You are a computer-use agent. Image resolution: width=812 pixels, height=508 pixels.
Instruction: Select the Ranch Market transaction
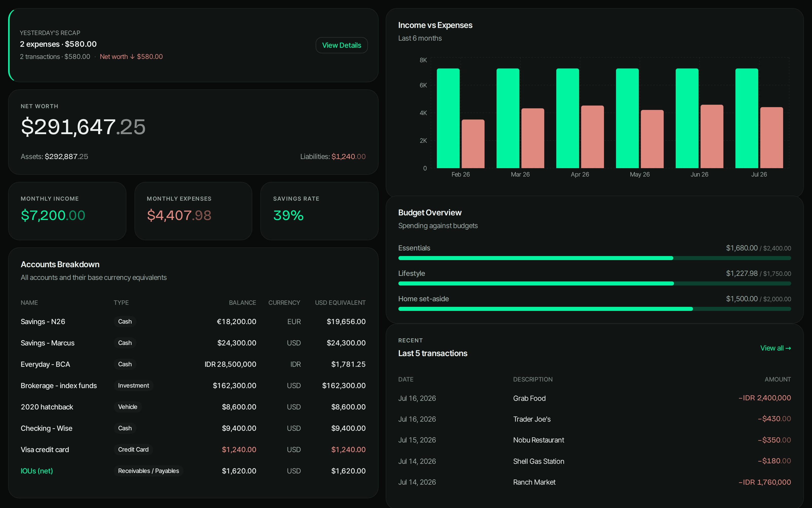point(534,482)
